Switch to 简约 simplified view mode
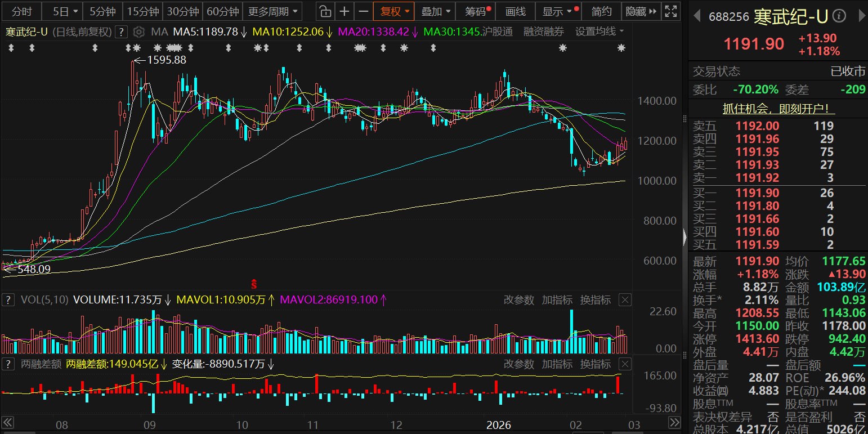Image resolution: width=868 pixels, height=434 pixels. (602, 11)
